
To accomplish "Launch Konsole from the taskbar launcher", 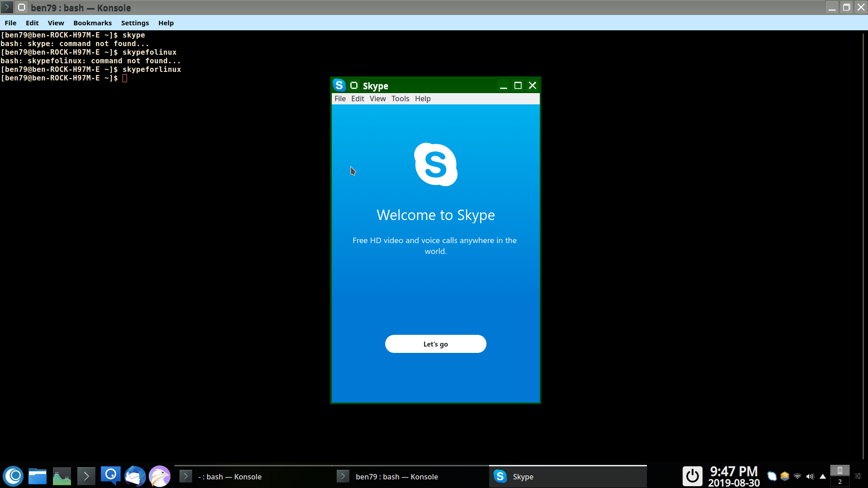I will tap(86, 476).
